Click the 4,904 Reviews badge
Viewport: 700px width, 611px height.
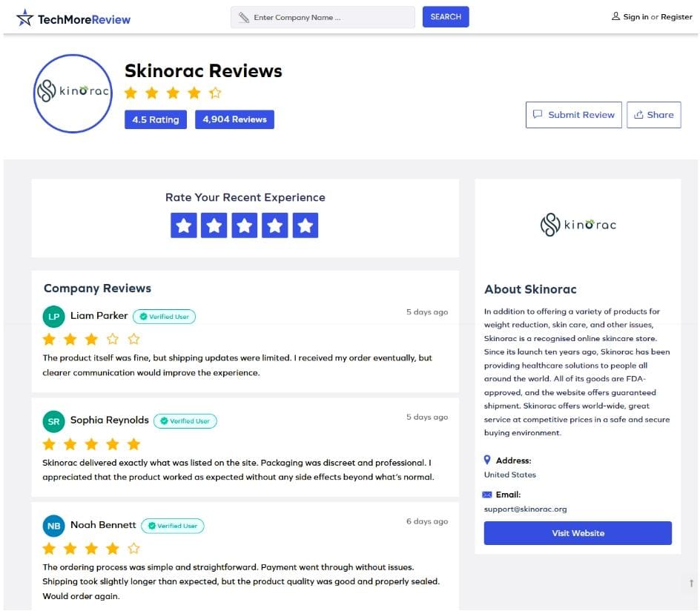click(x=234, y=119)
